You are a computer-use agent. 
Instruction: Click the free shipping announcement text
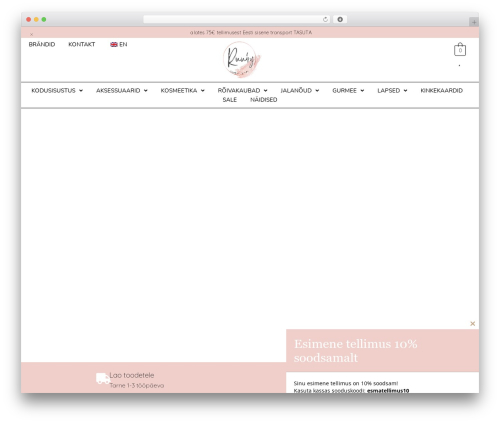tap(251, 32)
